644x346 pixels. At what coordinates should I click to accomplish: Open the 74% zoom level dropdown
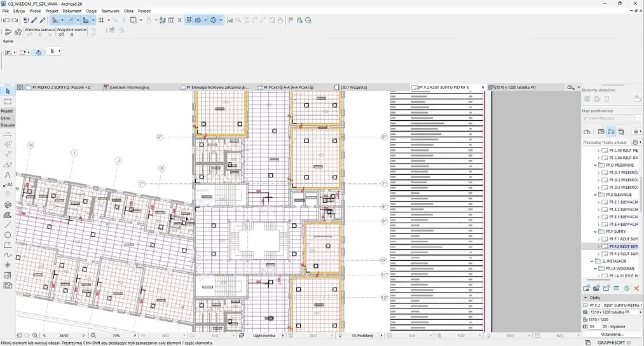[116, 335]
